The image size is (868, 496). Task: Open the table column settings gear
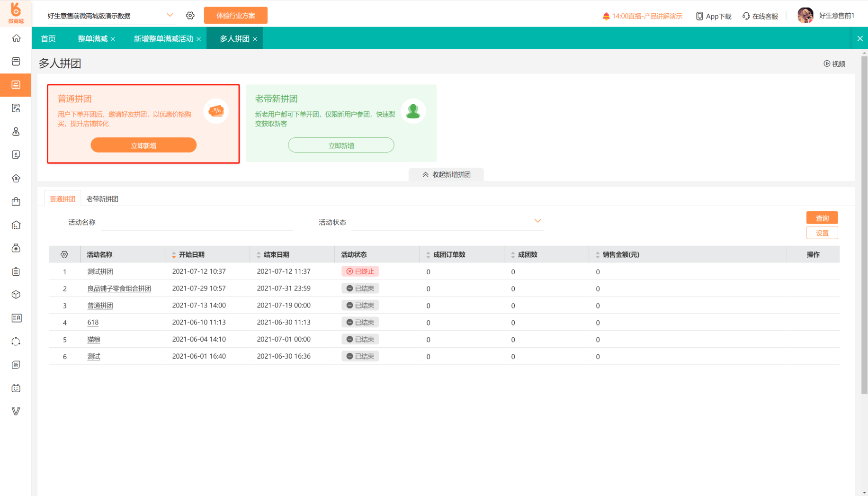tap(64, 254)
